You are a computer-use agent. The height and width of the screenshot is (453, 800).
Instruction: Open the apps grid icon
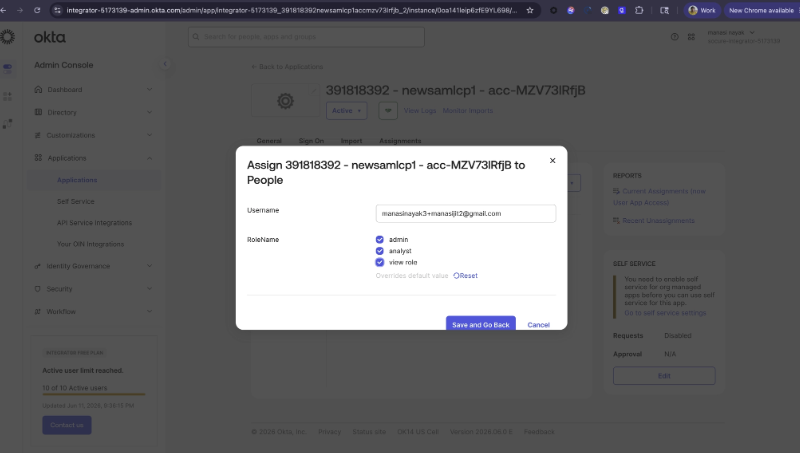[691, 37]
